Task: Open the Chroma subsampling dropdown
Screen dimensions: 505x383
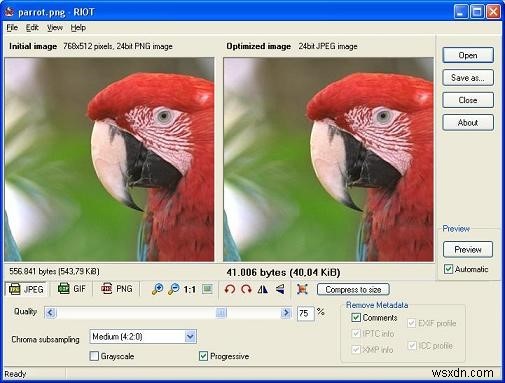Action: [143, 337]
